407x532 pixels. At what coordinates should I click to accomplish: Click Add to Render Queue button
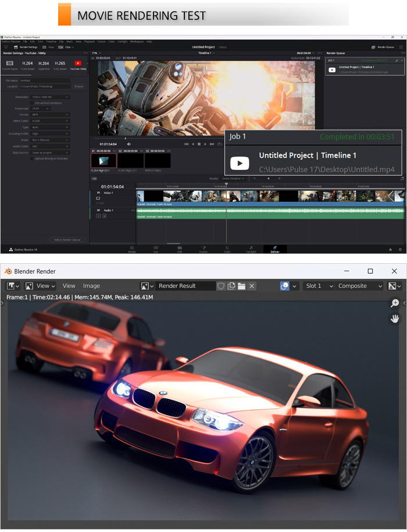68,240
